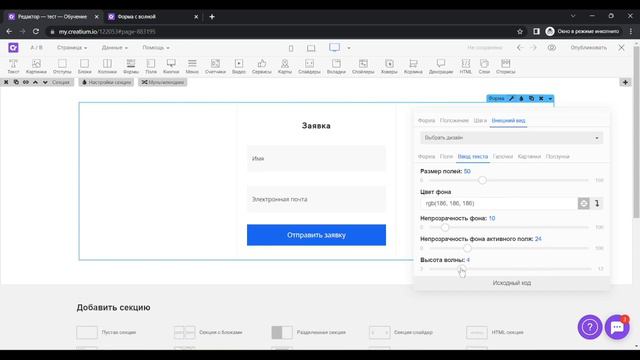Open the A / B testing menu

pos(36,48)
